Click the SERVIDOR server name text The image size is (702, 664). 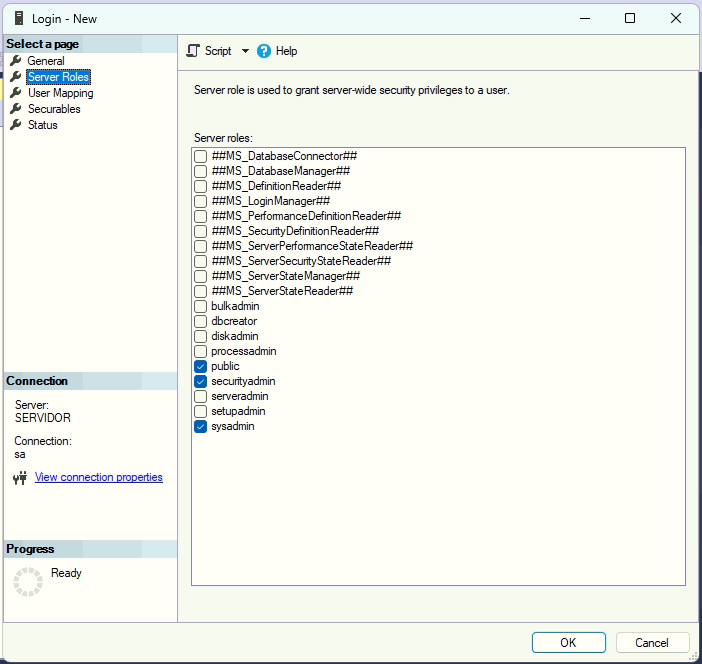(43, 418)
